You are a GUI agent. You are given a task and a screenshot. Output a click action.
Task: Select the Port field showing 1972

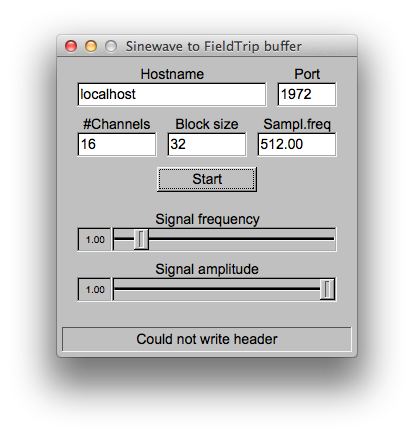pos(307,94)
